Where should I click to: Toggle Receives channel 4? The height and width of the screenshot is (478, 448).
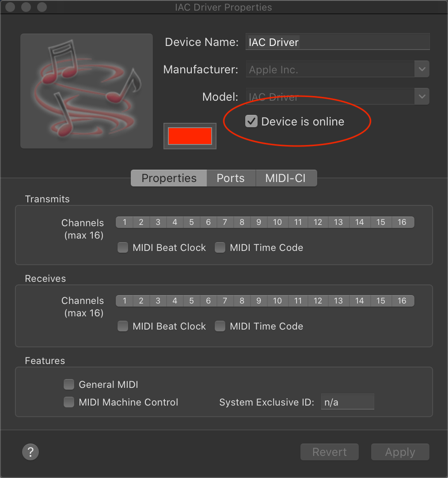[x=175, y=301]
